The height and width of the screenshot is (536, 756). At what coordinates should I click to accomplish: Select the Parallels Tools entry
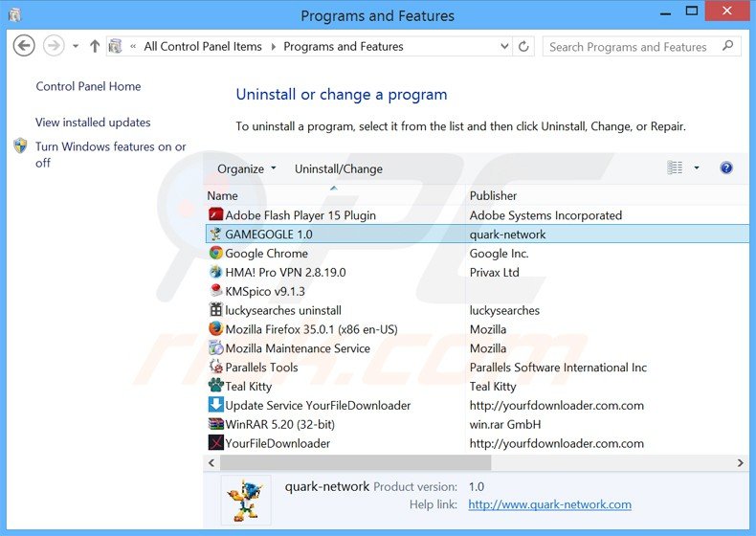261,368
